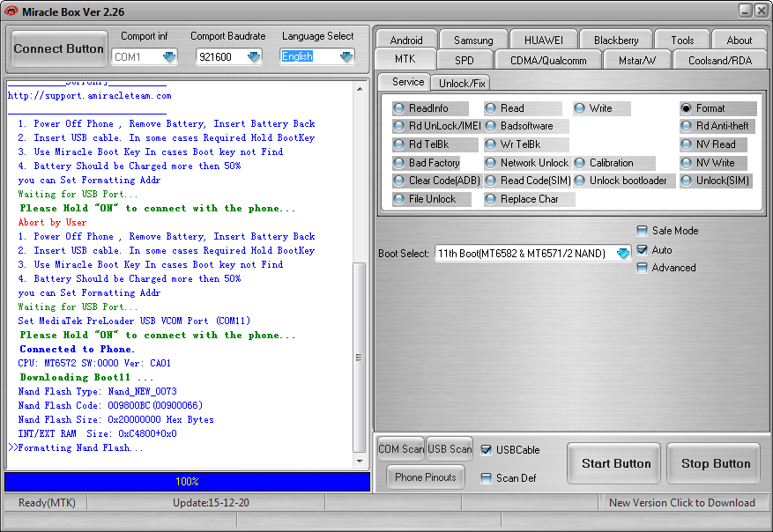This screenshot has height=532, width=773.
Task: Switch to the Samsung tab
Action: pos(473,40)
